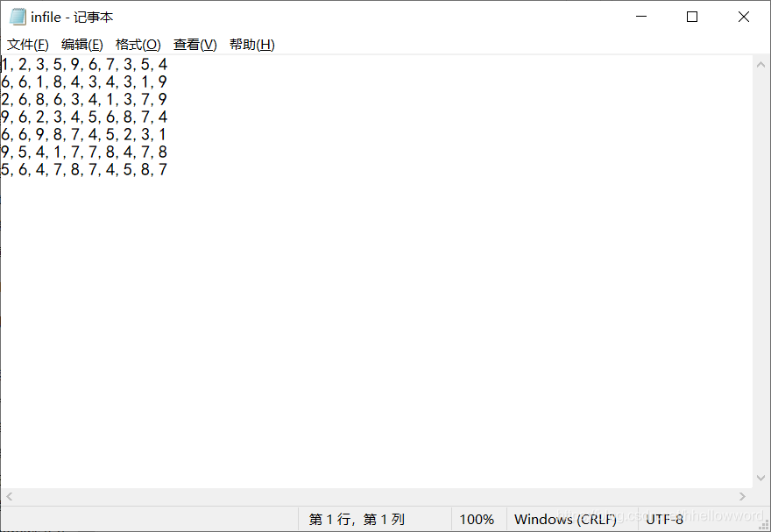
Task: Click the 100% zoom level indicator
Action: click(x=477, y=519)
